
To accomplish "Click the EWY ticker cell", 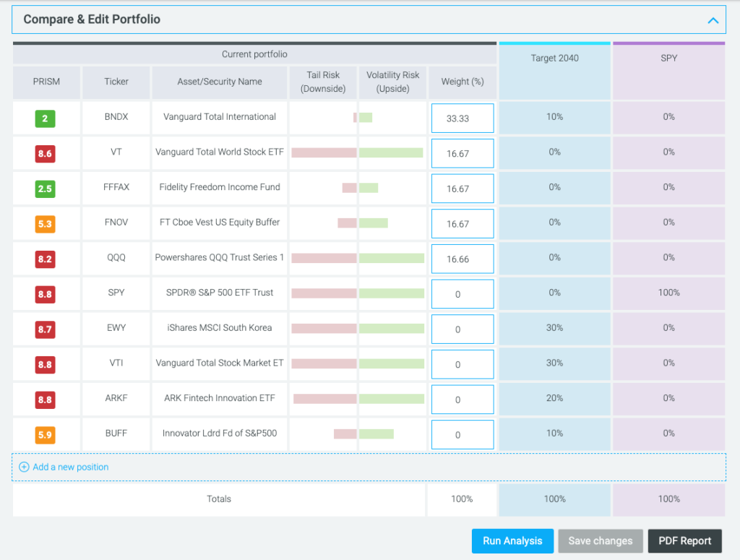I will click(116, 328).
